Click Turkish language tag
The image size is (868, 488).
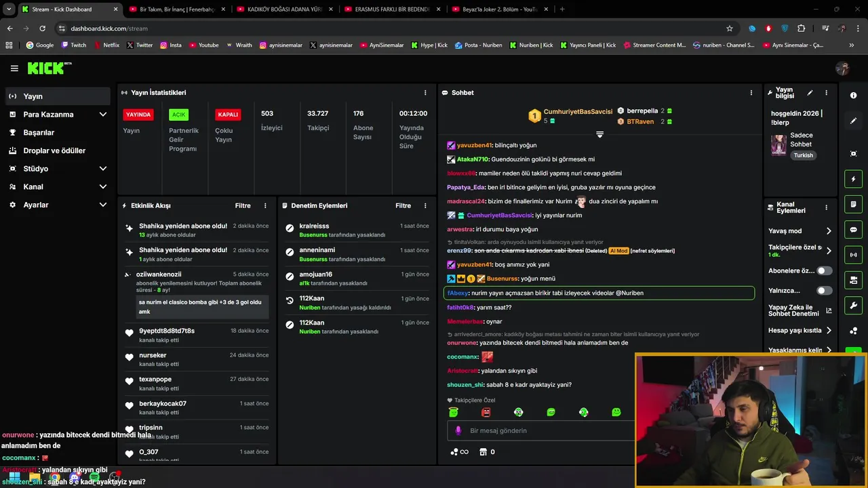803,155
